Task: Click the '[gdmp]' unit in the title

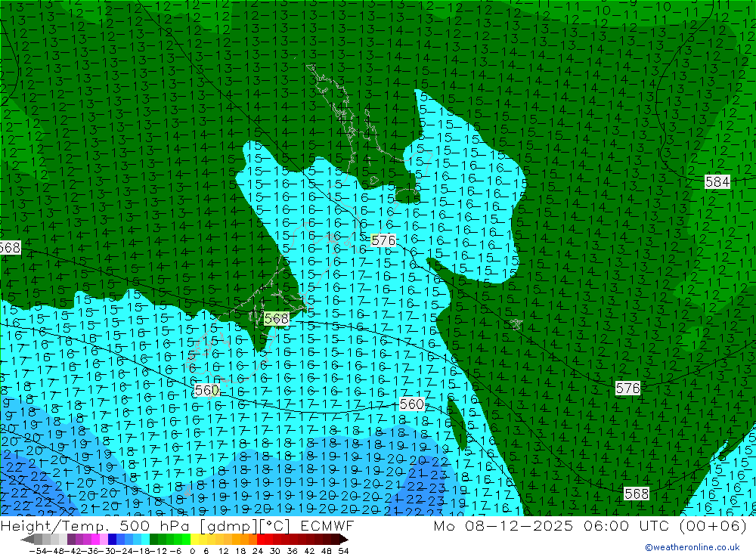Action: (228, 525)
